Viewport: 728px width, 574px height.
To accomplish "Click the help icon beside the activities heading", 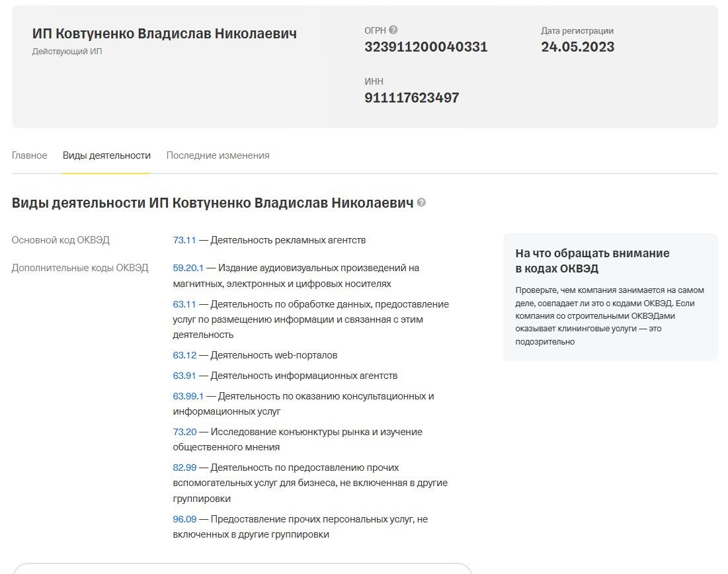I will 423,203.
